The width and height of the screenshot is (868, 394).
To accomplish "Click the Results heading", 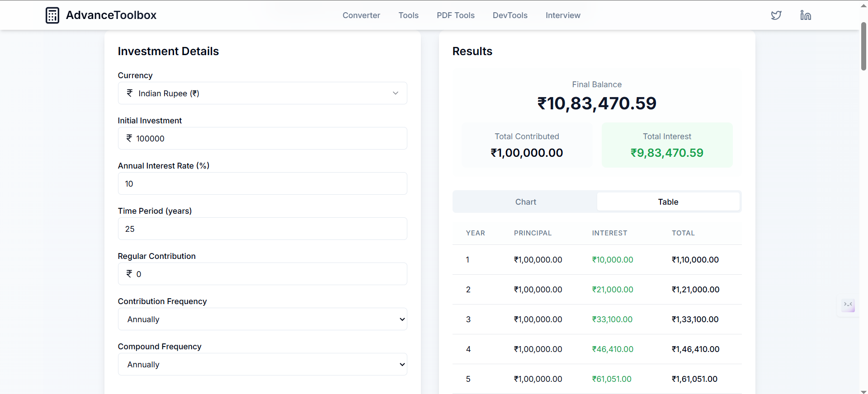I will [472, 51].
